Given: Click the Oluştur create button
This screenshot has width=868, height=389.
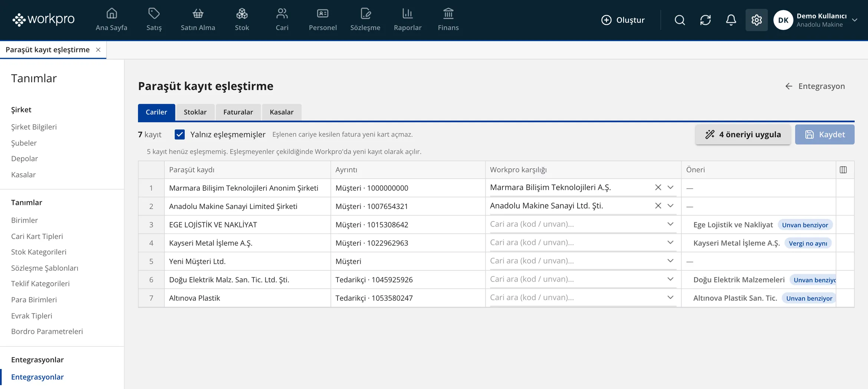Looking at the screenshot, I should [x=623, y=20].
